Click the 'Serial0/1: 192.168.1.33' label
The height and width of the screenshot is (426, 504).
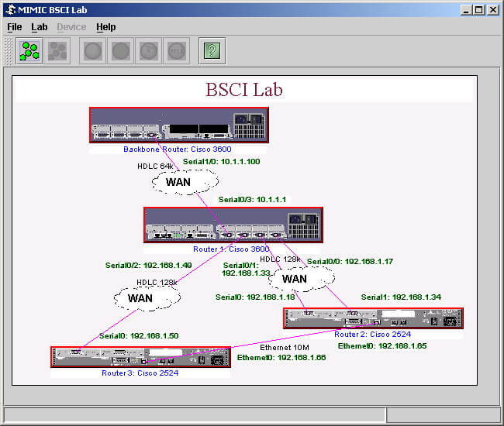coord(246,269)
